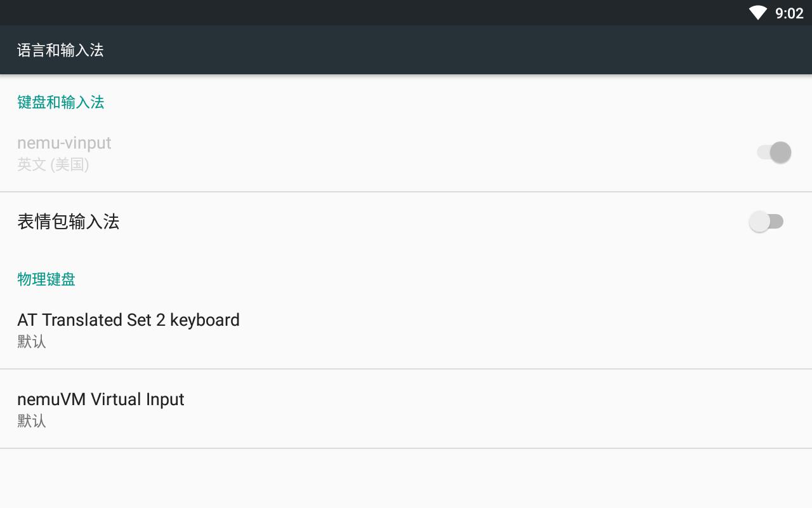Enable the 表情包输入法 switch

pos(766,222)
